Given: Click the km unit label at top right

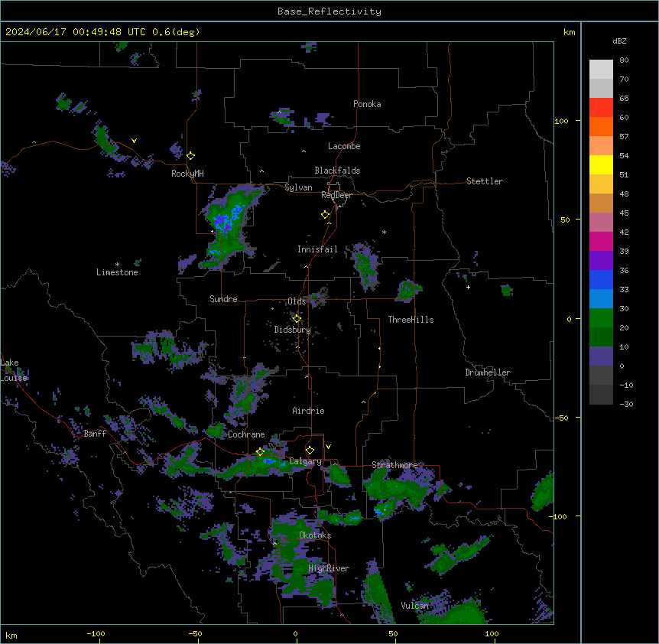Looking at the screenshot, I should (x=569, y=32).
